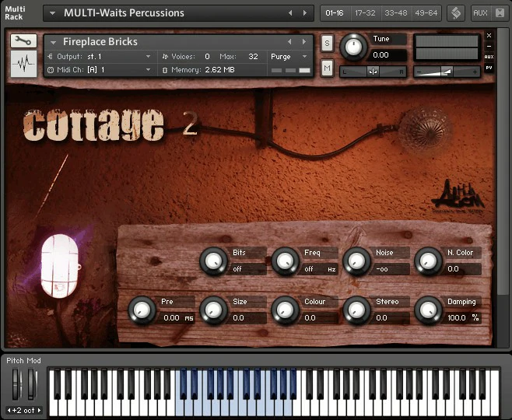Click the Size knob

(213, 310)
